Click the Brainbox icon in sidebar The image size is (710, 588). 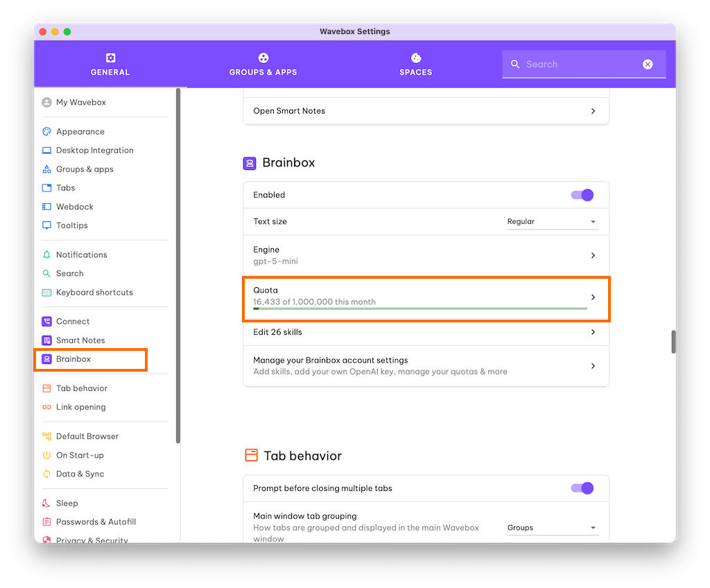pos(46,358)
